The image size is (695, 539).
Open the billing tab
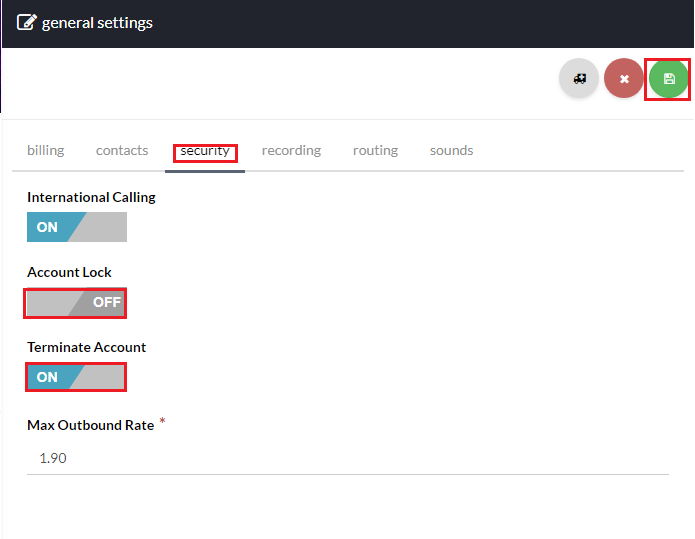[x=45, y=151]
